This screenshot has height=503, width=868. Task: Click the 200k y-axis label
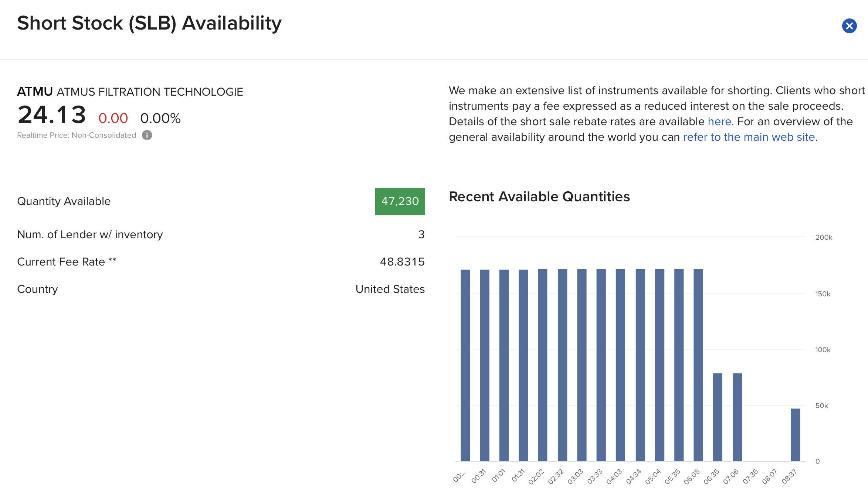pyautogui.click(x=824, y=237)
